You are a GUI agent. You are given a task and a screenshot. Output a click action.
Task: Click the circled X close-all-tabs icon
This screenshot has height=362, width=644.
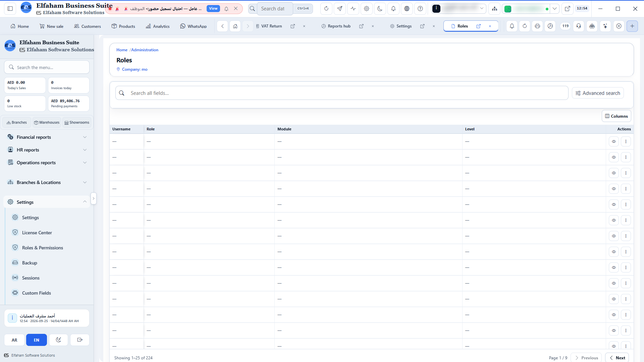619,26
